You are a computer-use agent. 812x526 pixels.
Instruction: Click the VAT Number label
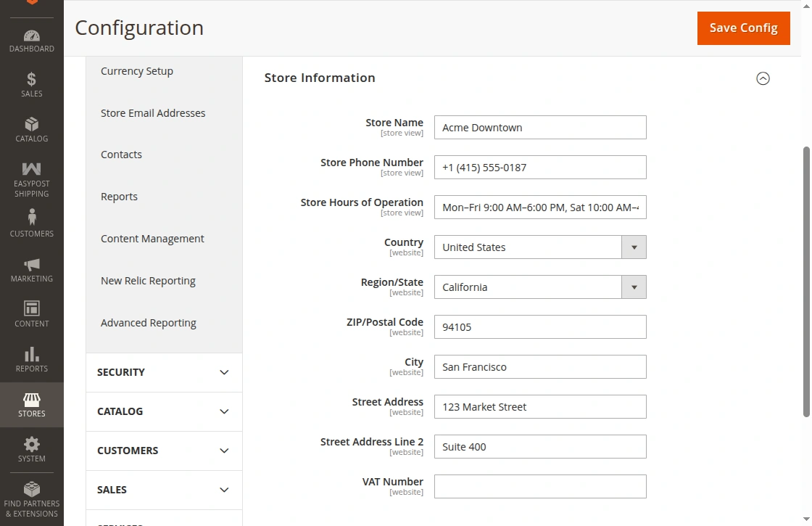(392, 482)
